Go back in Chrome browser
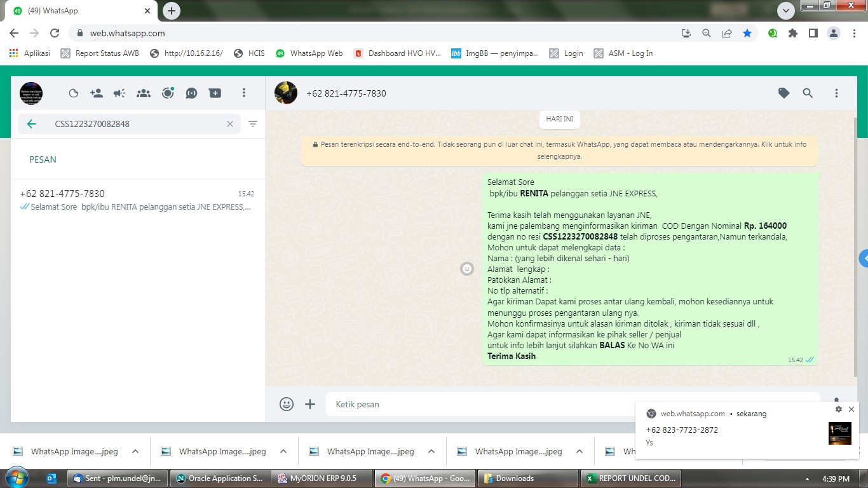Viewport: 868px width, 488px height. [x=14, y=33]
